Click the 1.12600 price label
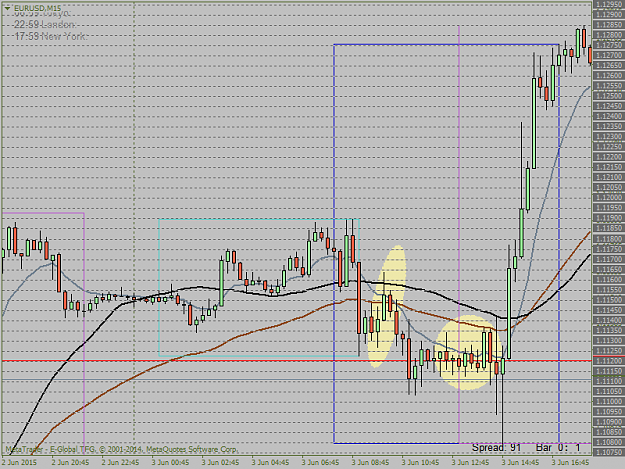Image resolution: width=625 pixels, height=469 pixels. [609, 76]
